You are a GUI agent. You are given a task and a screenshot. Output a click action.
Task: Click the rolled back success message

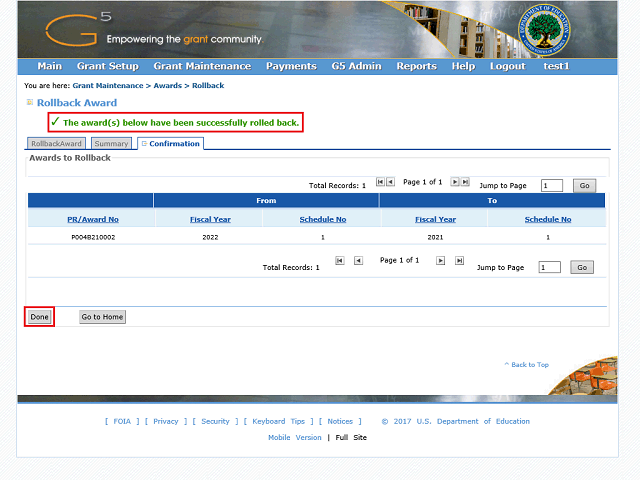pyautogui.click(x=176, y=122)
